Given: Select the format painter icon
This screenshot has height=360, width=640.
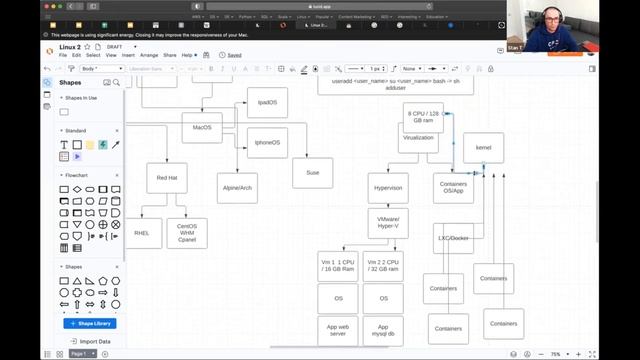Looking at the screenshot, I should [x=71, y=69].
